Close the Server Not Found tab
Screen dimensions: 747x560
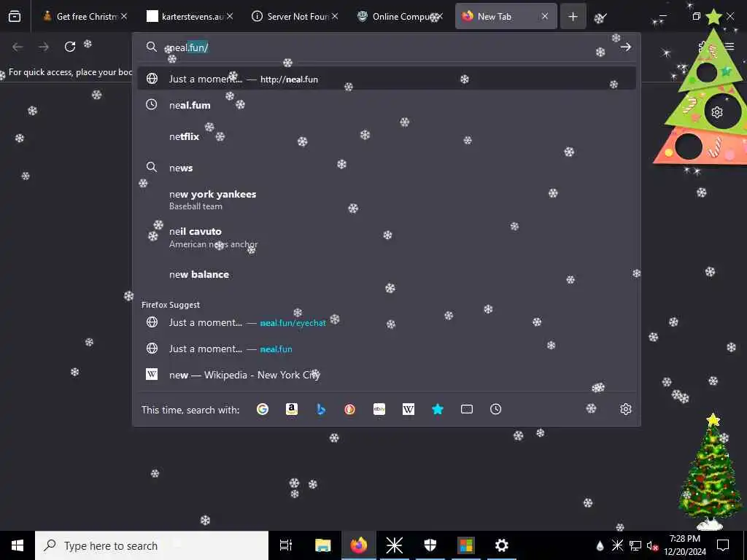pos(335,16)
